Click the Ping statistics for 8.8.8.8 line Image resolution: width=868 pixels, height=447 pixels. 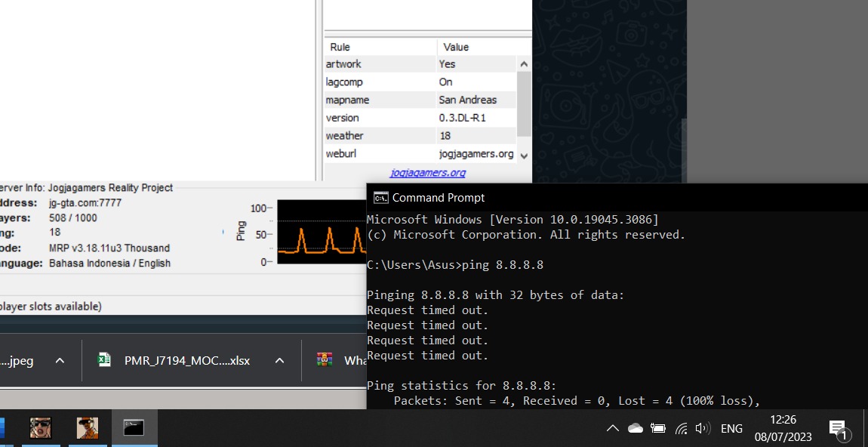tap(462, 386)
